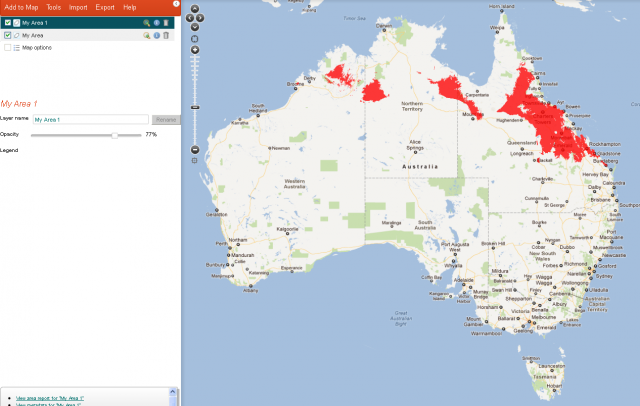Click the Rename button
Screen dimensions: 640x406
(166, 119)
